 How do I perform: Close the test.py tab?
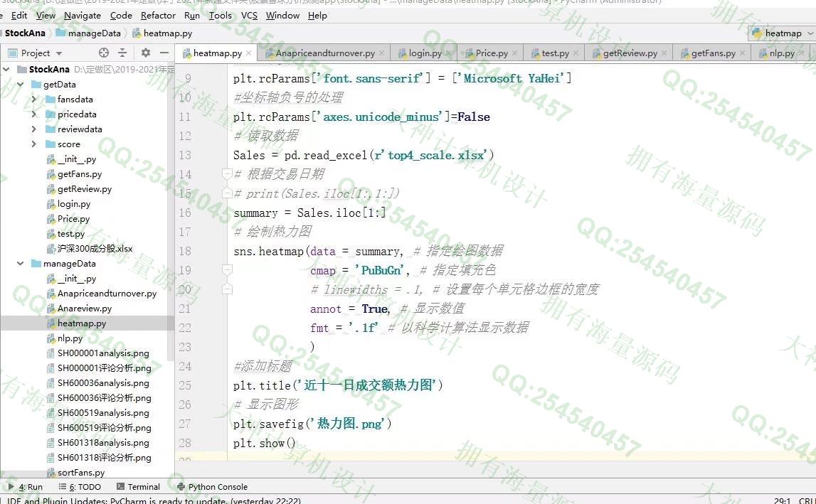[x=576, y=53]
